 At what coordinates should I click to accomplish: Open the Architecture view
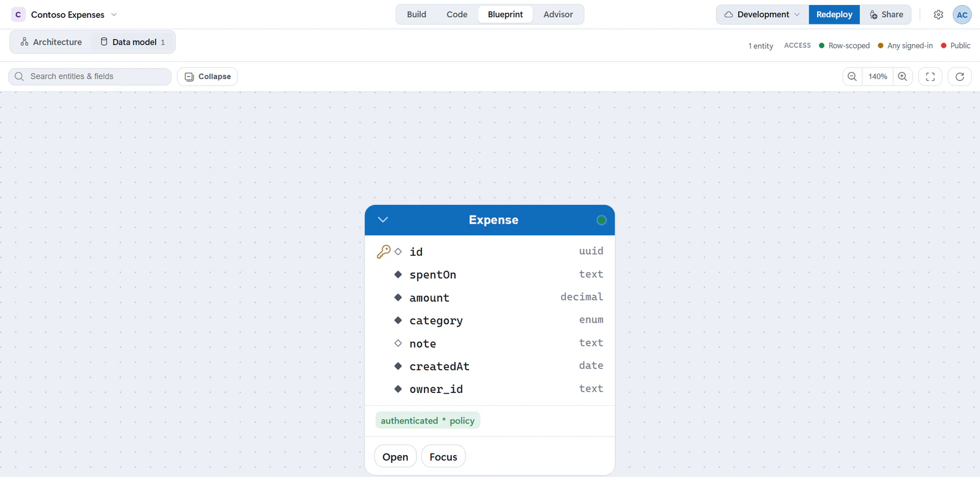[51, 42]
